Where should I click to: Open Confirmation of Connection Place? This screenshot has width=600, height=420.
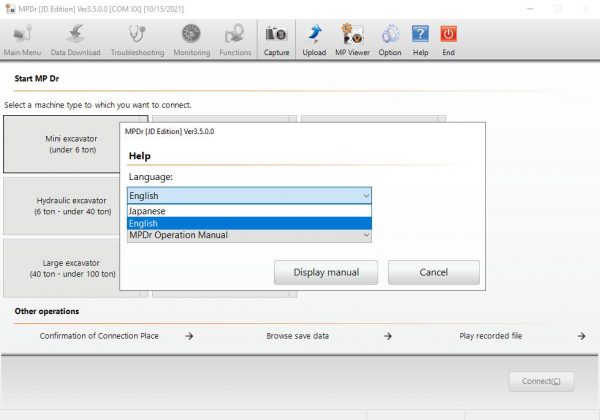[x=99, y=336]
